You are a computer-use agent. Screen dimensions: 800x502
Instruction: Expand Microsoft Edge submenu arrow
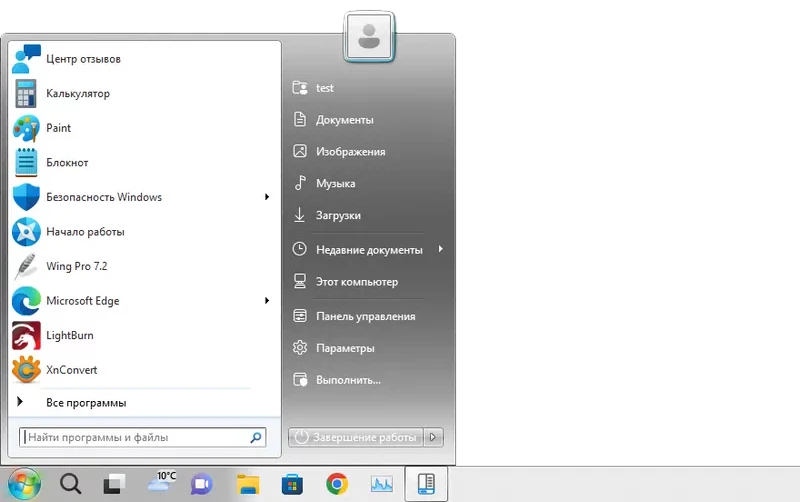[267, 300]
